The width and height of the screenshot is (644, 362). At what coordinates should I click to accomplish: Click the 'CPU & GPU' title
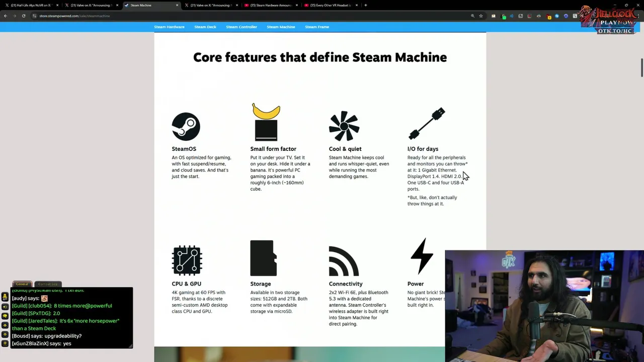click(x=186, y=284)
